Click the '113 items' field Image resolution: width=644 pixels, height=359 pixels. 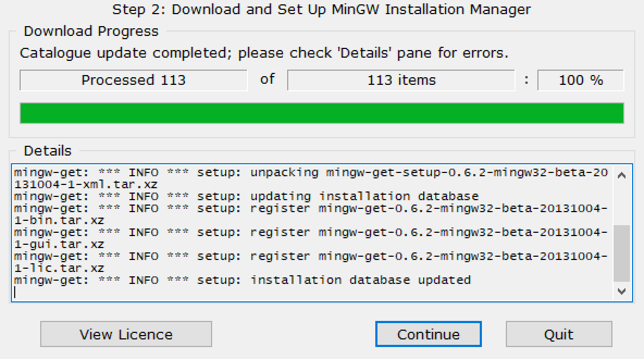(401, 80)
